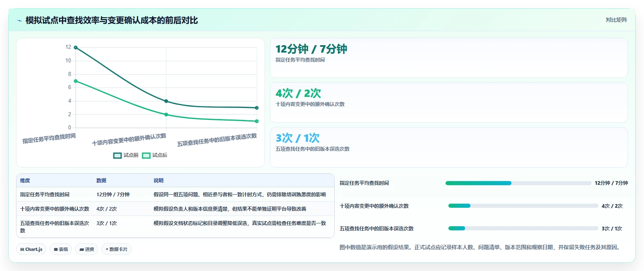Click the header icon beside the title
Screen dimensions: 644x271
point(19,21)
